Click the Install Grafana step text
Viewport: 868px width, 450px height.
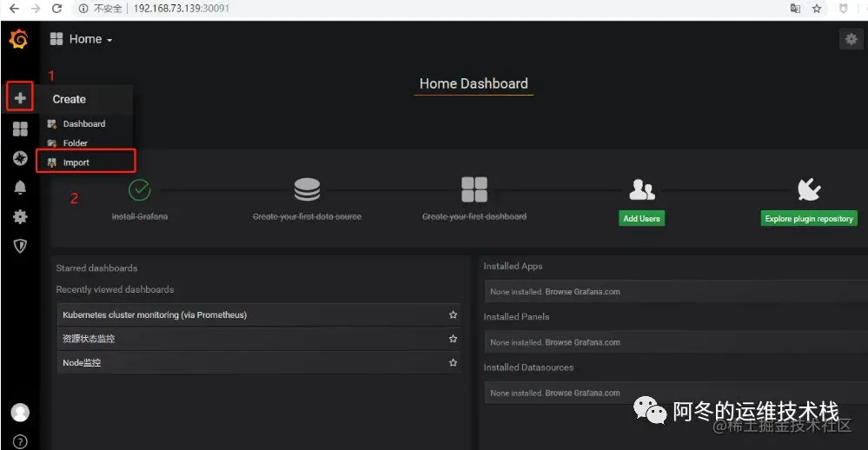(140, 216)
